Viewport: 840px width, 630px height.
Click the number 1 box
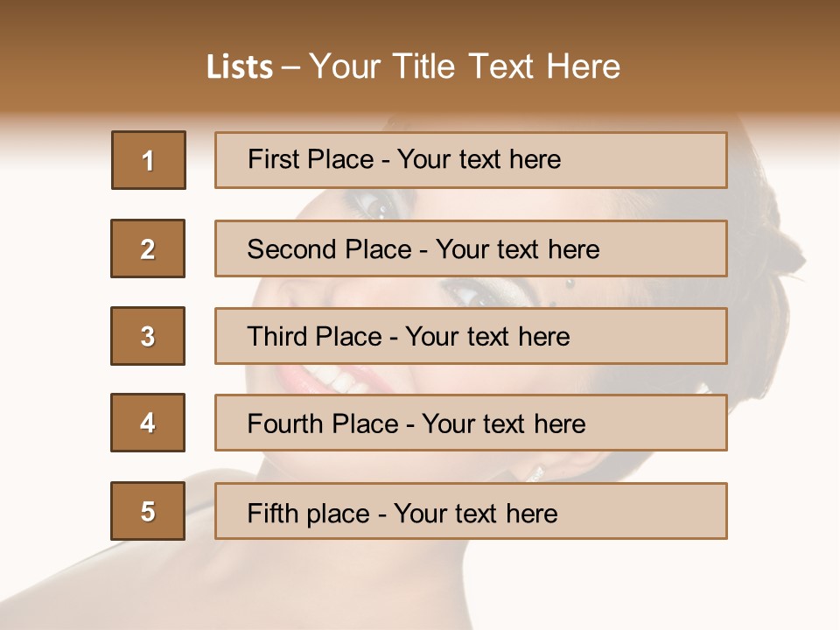149,160
